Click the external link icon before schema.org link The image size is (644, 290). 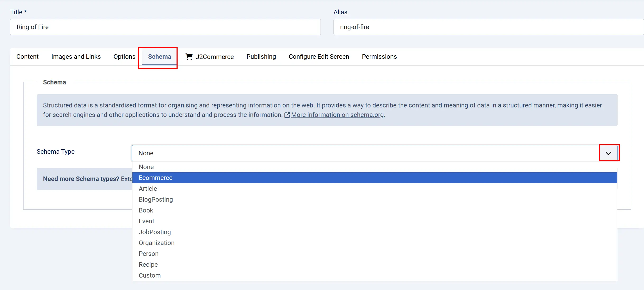tap(287, 115)
